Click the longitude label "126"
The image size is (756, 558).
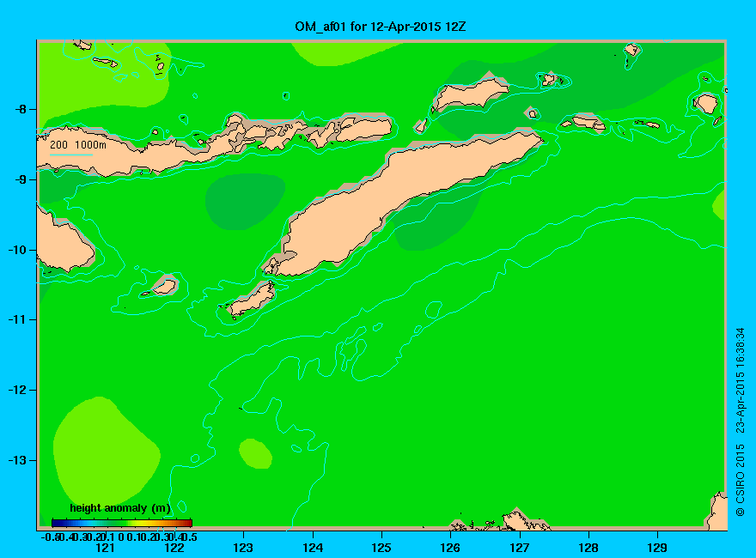tap(450, 548)
